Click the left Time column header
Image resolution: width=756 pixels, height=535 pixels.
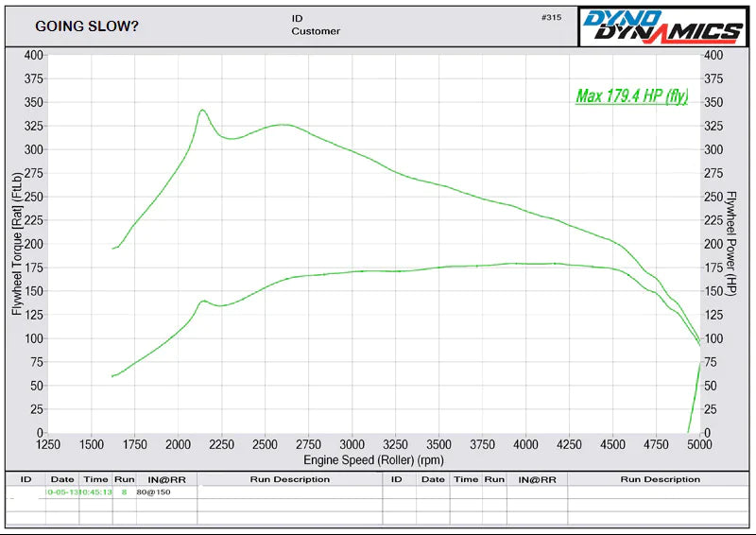[x=95, y=479]
